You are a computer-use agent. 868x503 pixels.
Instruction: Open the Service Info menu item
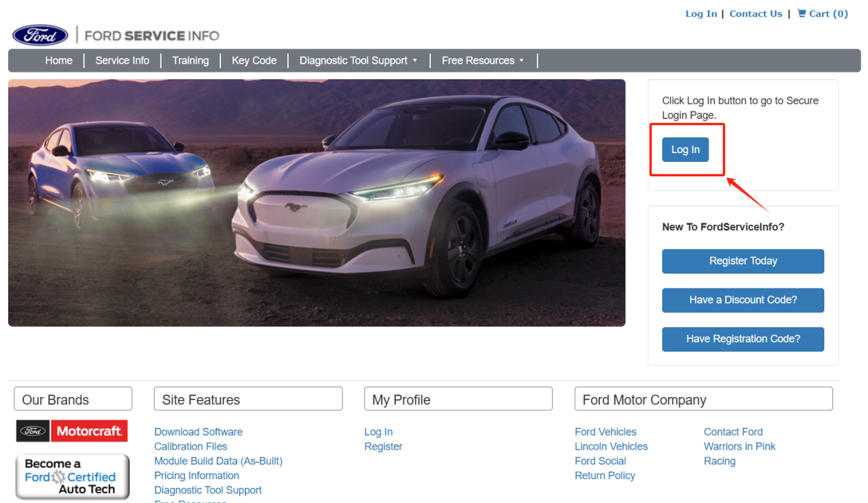(x=122, y=61)
